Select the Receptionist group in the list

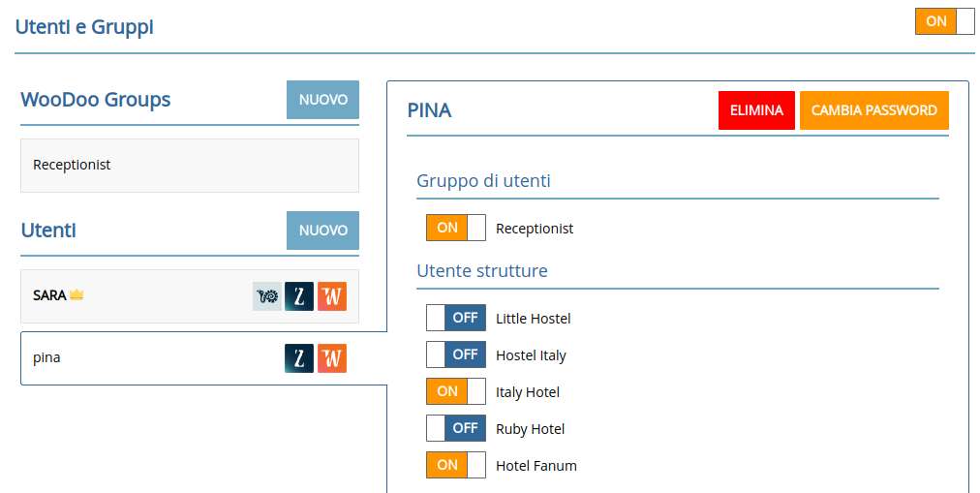click(x=189, y=166)
